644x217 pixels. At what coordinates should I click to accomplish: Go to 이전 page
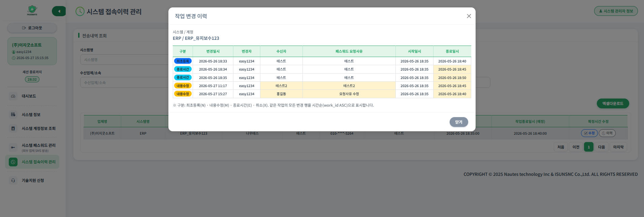[576, 147]
